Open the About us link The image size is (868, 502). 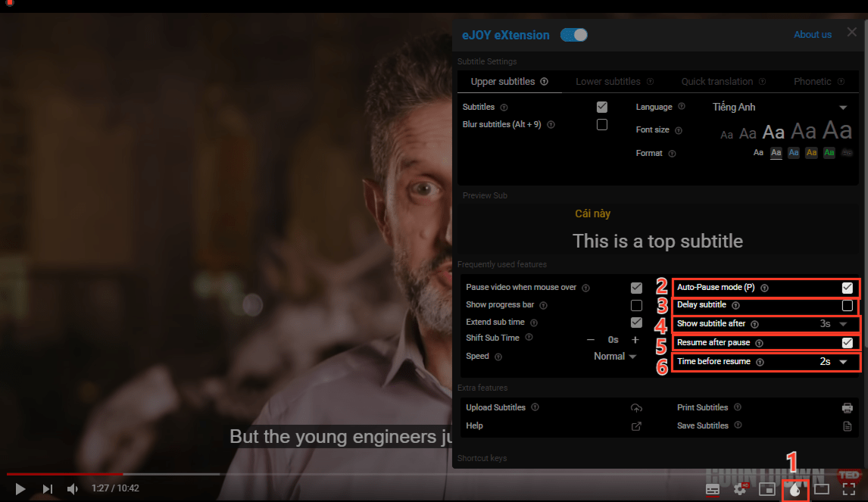[x=812, y=34]
